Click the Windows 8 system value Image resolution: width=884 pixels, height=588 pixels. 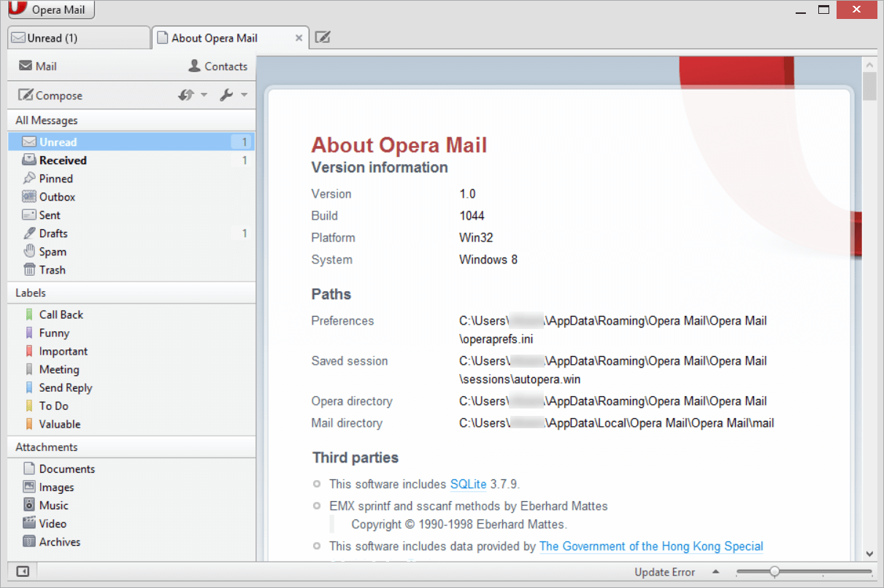[488, 260]
